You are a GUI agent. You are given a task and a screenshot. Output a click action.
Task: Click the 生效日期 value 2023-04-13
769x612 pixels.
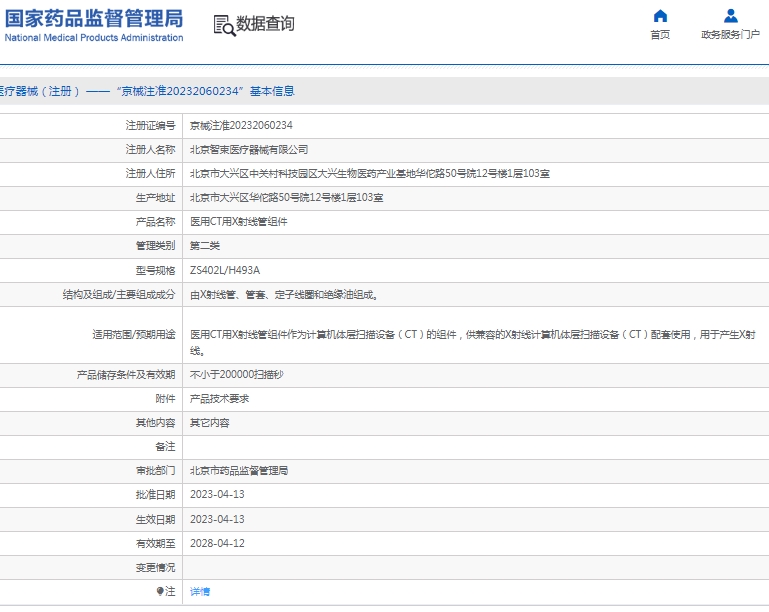[217, 519]
